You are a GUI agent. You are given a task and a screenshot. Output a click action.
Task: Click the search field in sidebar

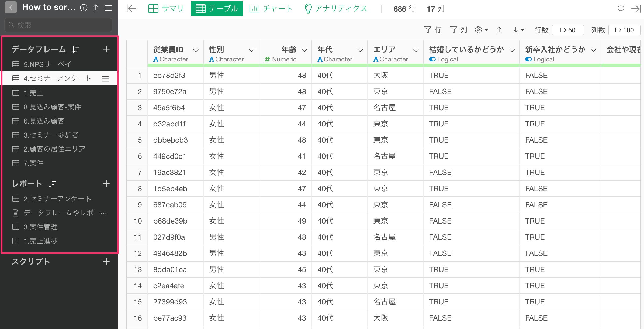coord(58,25)
